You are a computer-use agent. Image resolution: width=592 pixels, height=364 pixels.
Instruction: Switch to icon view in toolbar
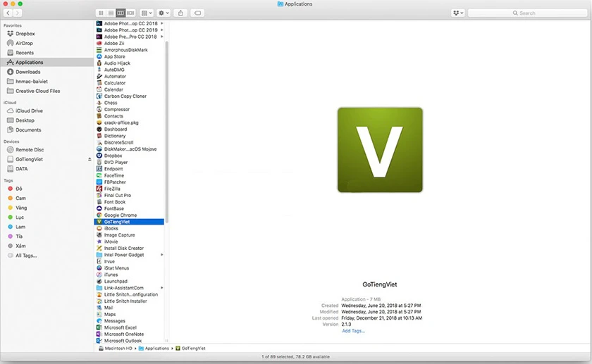(x=101, y=13)
